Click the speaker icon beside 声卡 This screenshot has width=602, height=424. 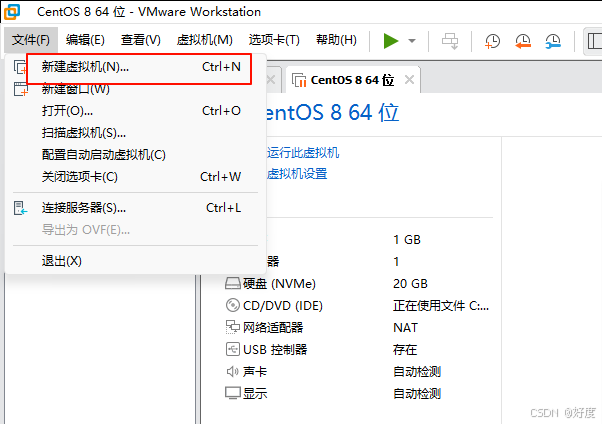pos(233,371)
